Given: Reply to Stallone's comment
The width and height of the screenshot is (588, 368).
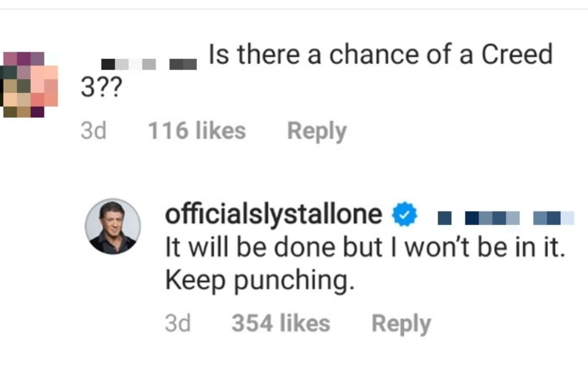Looking at the screenshot, I should [401, 323].
